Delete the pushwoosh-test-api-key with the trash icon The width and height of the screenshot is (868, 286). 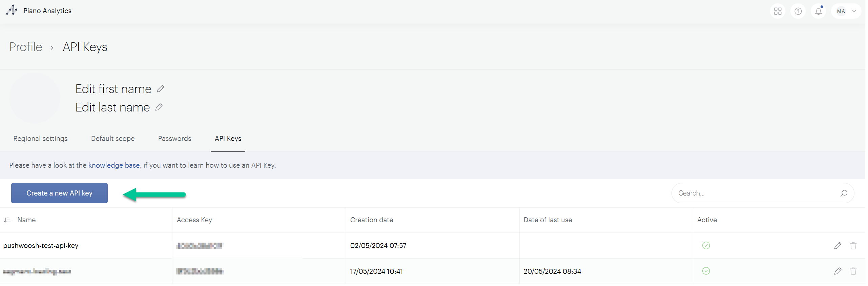click(x=853, y=245)
